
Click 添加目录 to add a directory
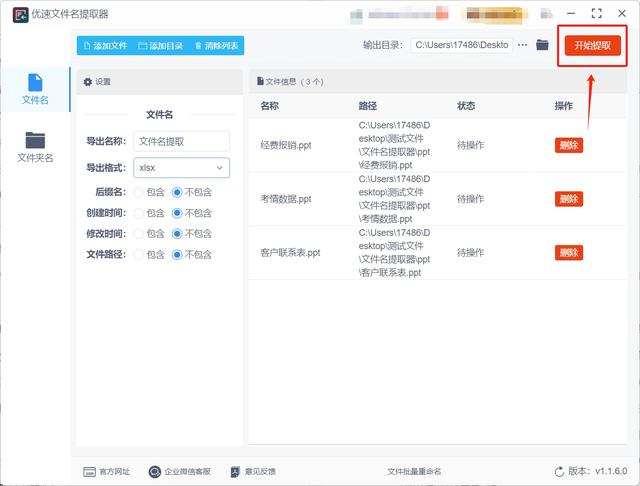pyautogui.click(x=160, y=46)
